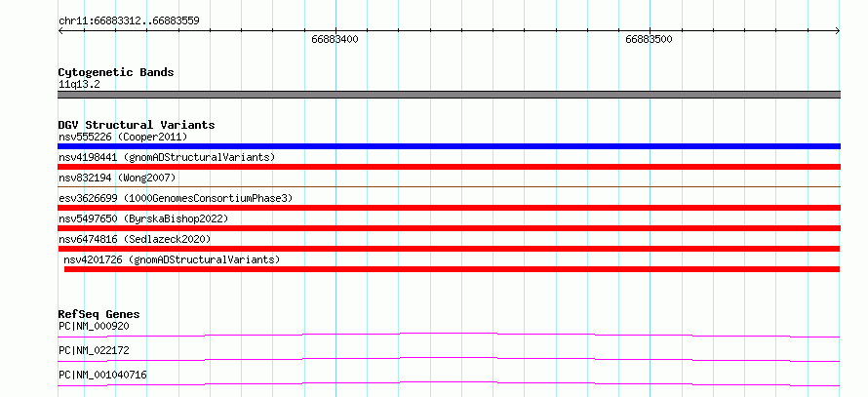Open the PC|NM_001040716 transcript label
Viewport: 868px width, 397px height.
[x=102, y=375]
